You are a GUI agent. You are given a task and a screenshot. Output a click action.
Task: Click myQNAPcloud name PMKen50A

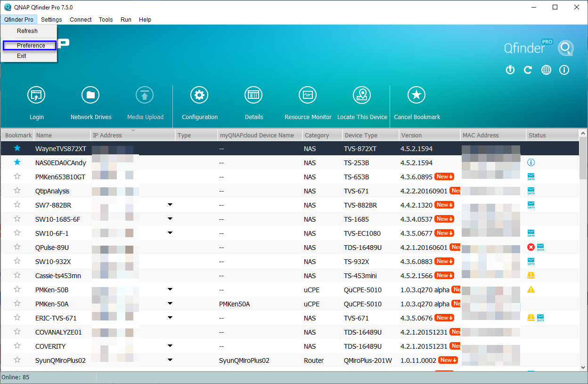(234, 304)
